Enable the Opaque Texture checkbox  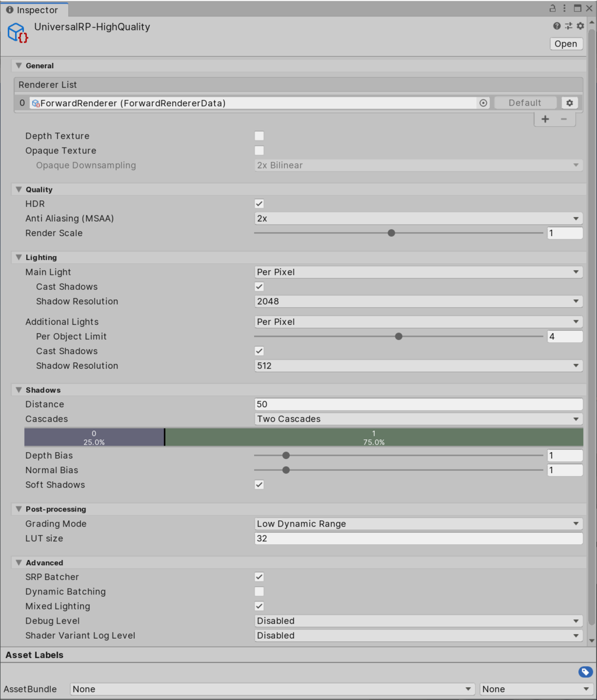pyautogui.click(x=259, y=150)
